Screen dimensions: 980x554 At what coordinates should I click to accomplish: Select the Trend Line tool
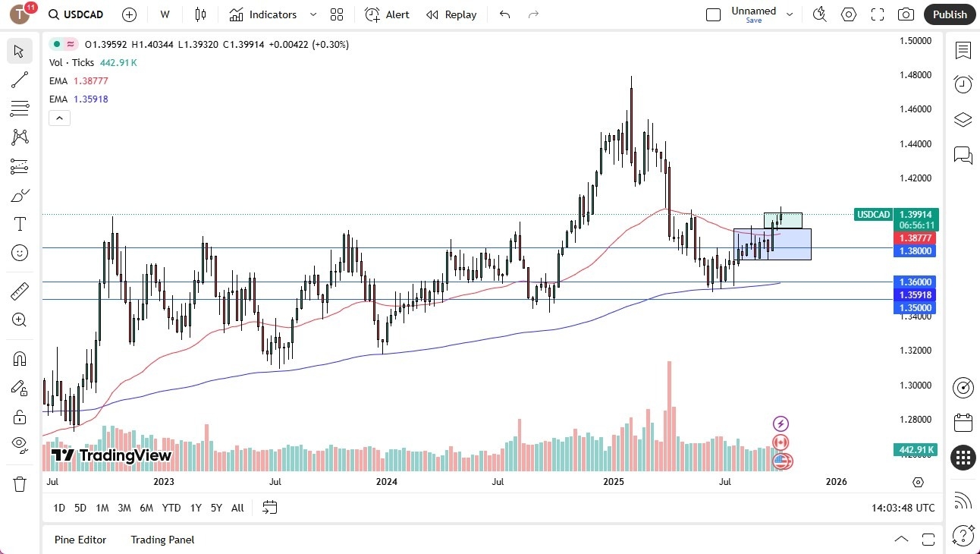[x=19, y=80]
